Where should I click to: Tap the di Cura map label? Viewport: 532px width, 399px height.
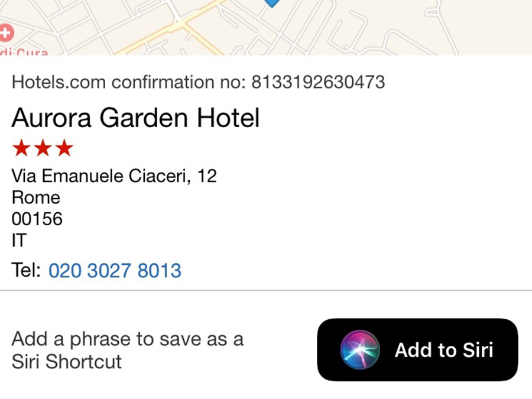pos(25,53)
